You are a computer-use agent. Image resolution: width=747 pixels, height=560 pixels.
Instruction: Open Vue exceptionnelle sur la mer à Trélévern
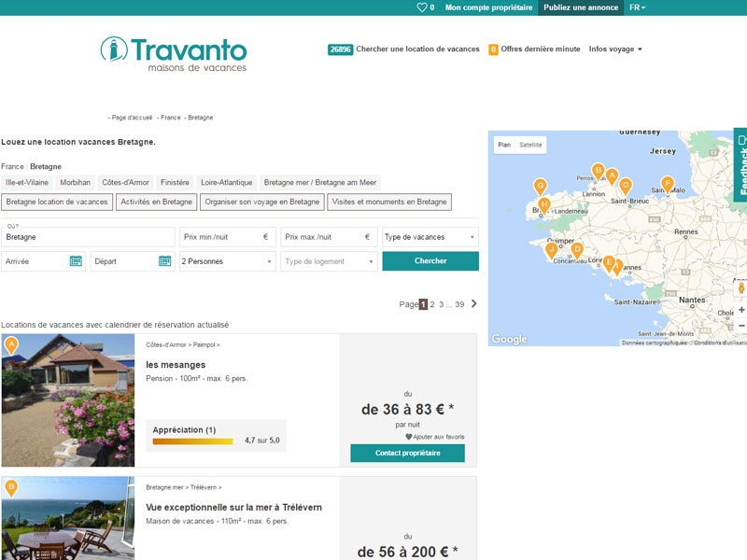[x=234, y=507]
